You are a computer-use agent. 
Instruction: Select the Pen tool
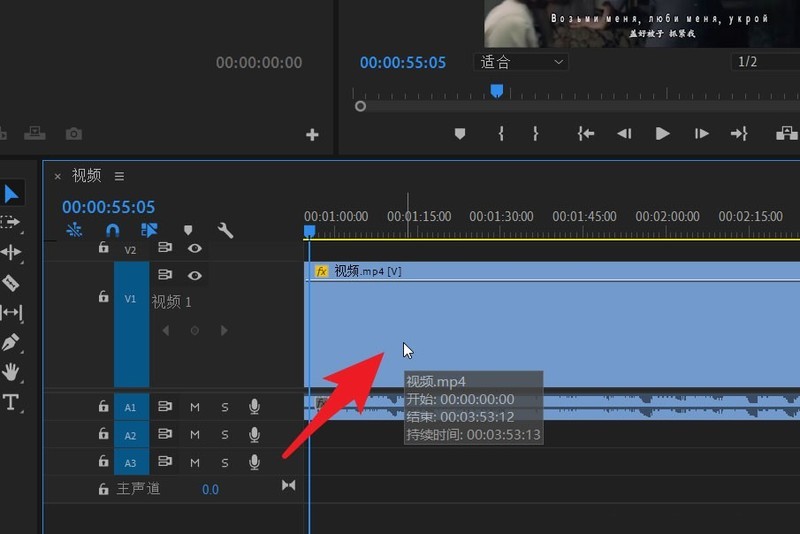pos(11,343)
